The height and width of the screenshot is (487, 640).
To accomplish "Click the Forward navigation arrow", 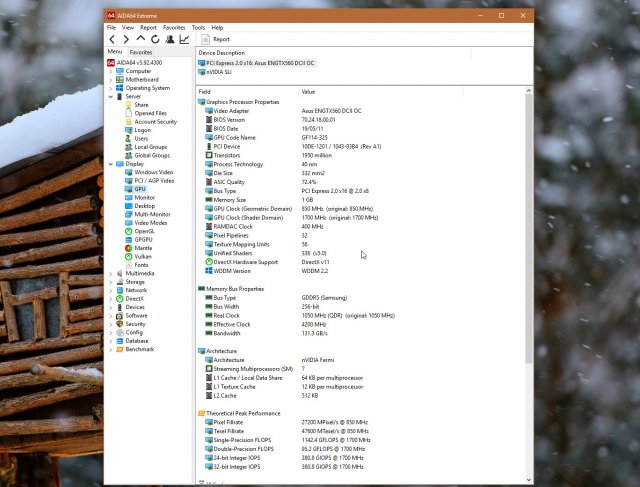I will pyautogui.click(x=127, y=39).
